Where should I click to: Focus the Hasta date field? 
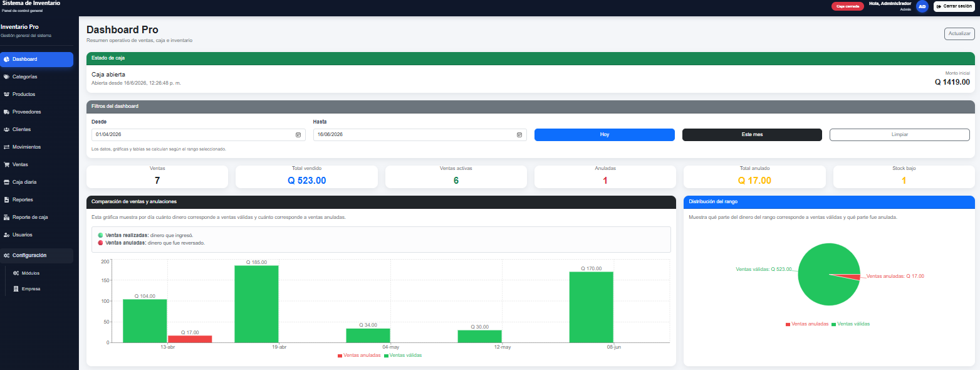[x=420, y=135]
